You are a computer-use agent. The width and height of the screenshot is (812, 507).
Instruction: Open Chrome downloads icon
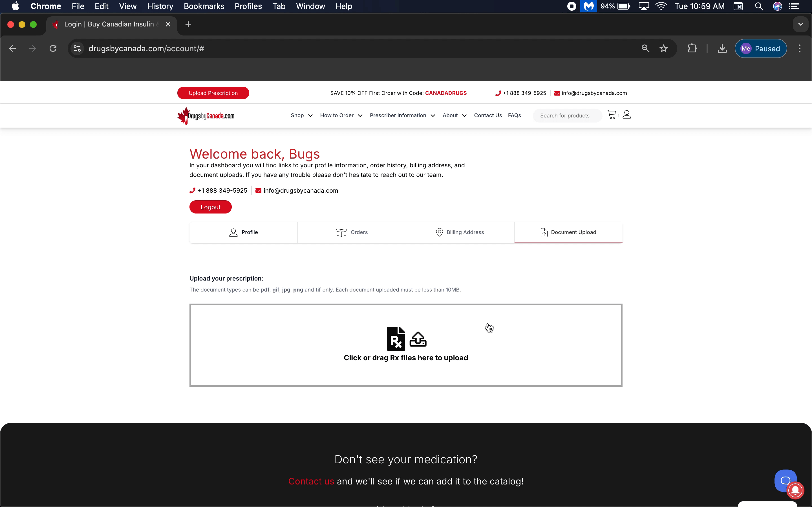[x=722, y=49]
